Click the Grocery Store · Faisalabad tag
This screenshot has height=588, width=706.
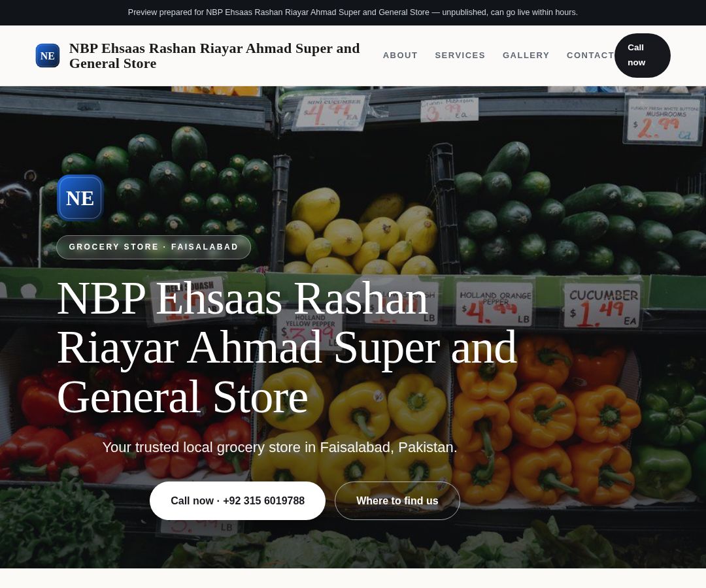[154, 247]
